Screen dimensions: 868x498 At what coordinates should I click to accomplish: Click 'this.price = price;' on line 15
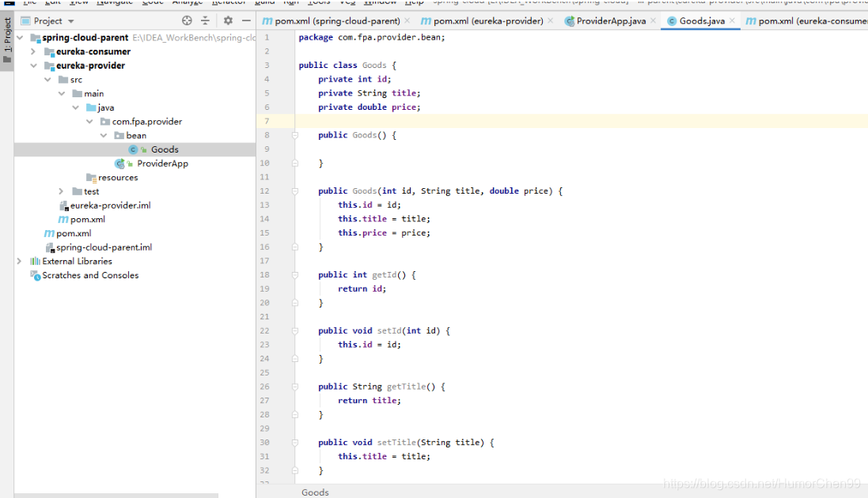click(x=385, y=233)
